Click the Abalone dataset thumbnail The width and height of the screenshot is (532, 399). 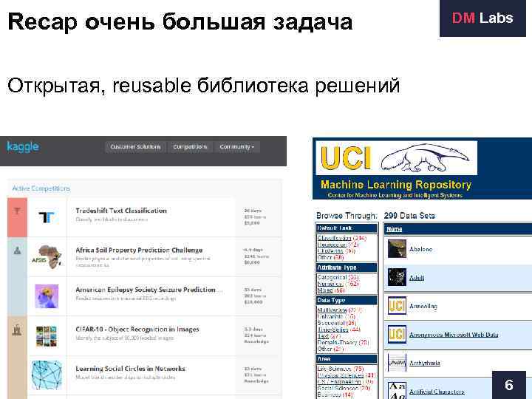(x=397, y=249)
